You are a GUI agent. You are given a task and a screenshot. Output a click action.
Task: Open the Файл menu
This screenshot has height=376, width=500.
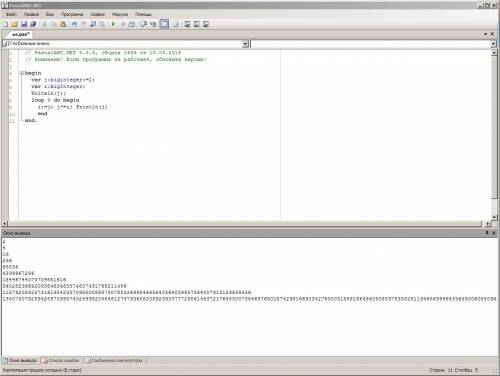[11, 14]
